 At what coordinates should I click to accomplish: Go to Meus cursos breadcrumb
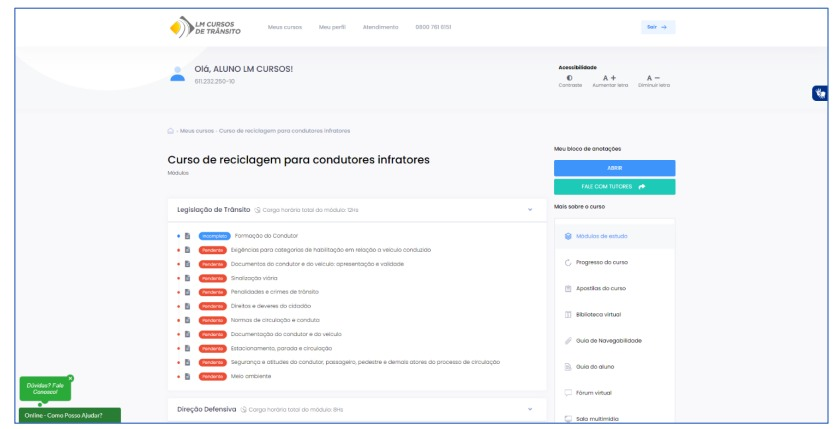(197, 131)
